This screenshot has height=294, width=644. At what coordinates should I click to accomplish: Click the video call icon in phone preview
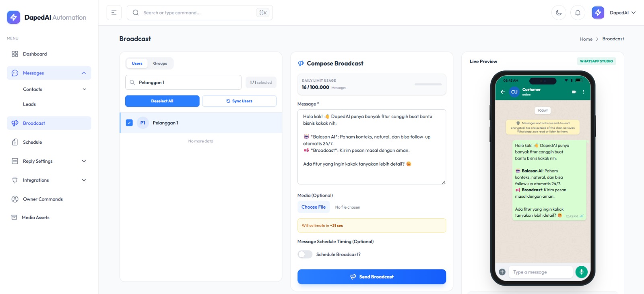(x=574, y=92)
